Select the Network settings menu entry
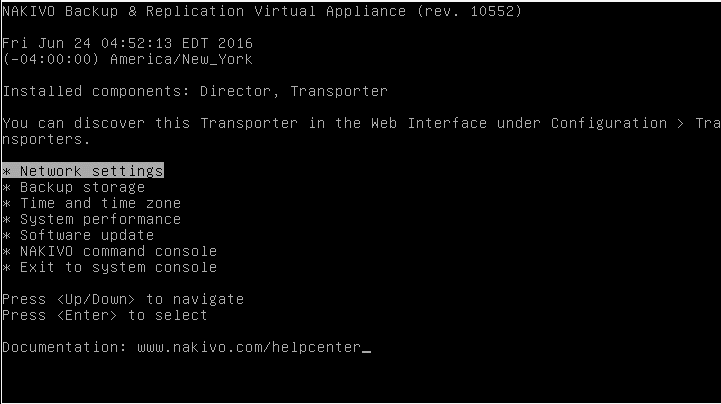 pyautogui.click(x=90, y=171)
